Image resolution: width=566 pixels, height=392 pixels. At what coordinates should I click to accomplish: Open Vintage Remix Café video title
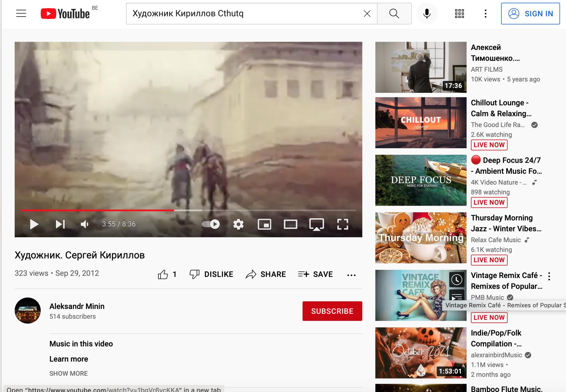[506, 281]
